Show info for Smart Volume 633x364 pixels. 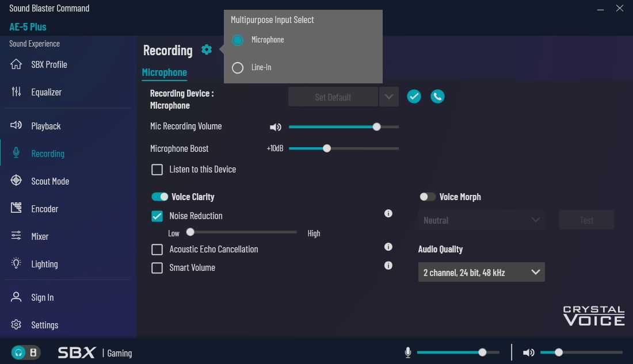pyautogui.click(x=388, y=266)
